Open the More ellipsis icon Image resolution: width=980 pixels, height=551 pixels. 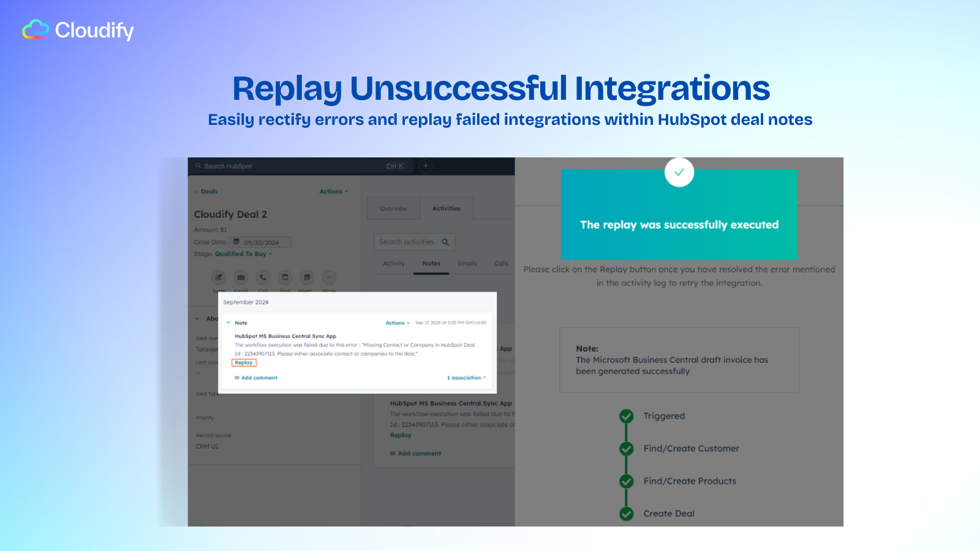click(329, 277)
